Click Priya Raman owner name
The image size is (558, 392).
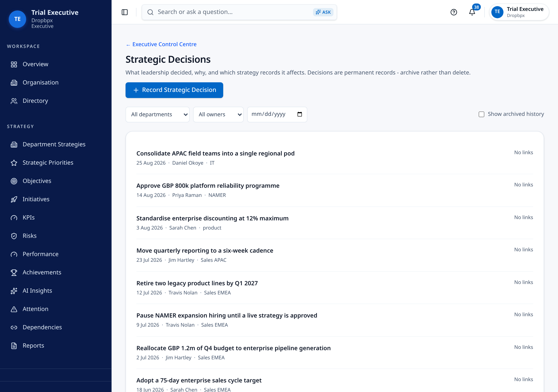tap(187, 195)
